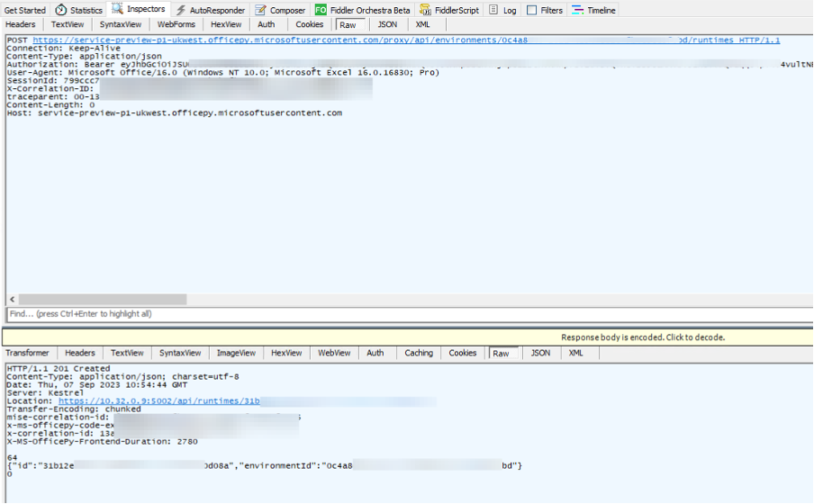The image size is (814, 504).
Task: Click 'HTTP/1.1 201 Created' status line
Action: coord(59,368)
